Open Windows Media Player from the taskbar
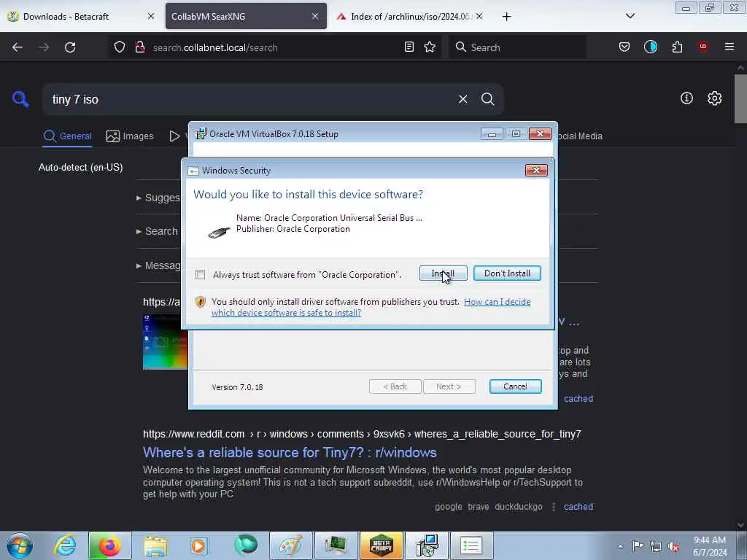The height and width of the screenshot is (560, 747). point(199,545)
